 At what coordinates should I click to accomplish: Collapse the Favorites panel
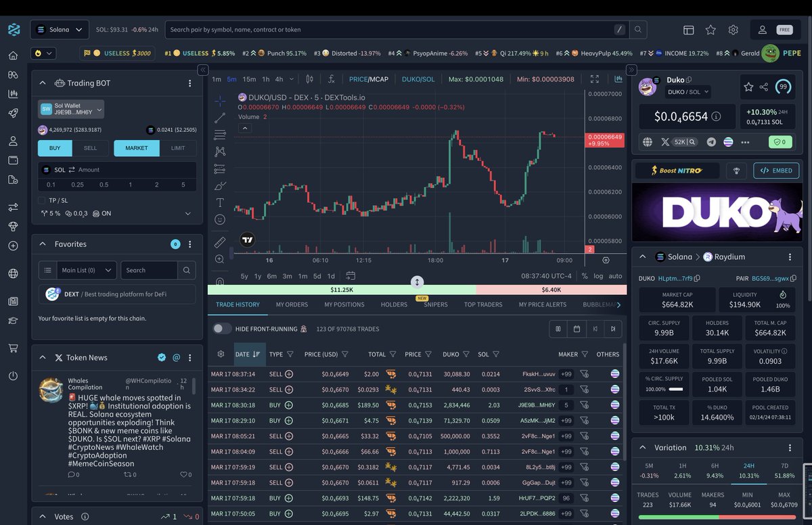tap(43, 244)
